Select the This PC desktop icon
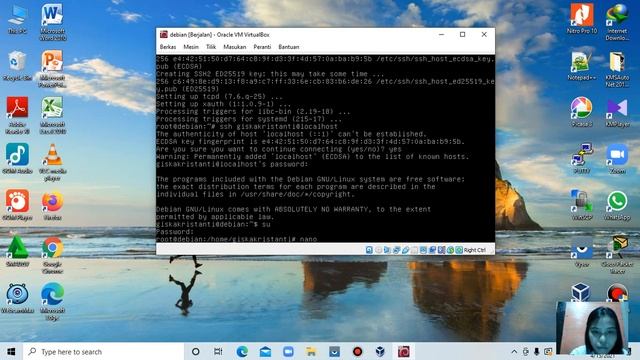This screenshot has width=640, height=360. point(17,18)
